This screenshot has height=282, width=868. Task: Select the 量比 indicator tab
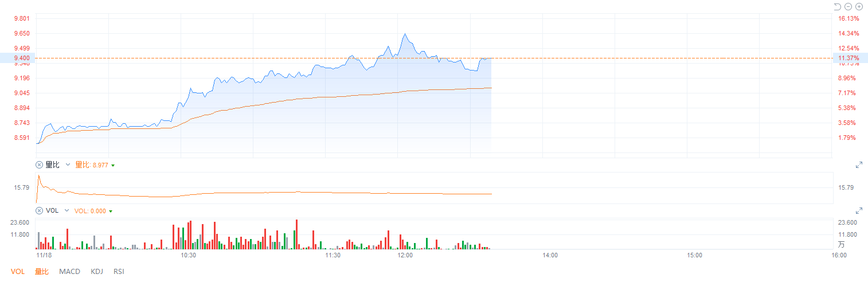click(42, 271)
